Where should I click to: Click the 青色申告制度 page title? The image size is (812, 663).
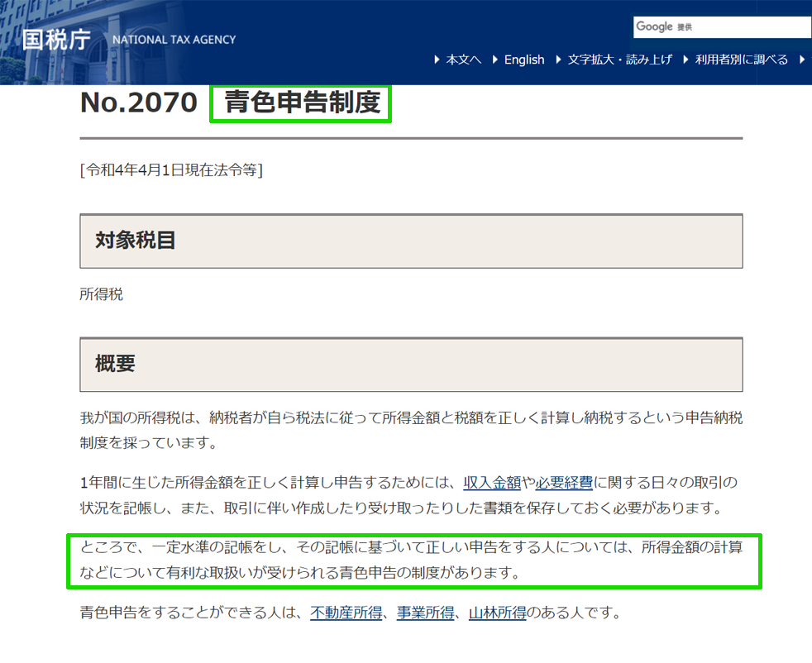(x=303, y=102)
